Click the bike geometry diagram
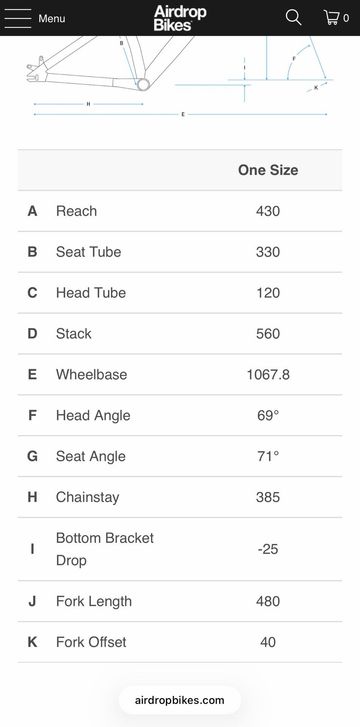The height and width of the screenshot is (727, 360). [180, 77]
